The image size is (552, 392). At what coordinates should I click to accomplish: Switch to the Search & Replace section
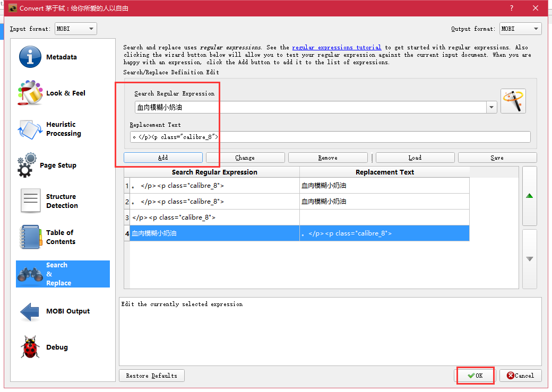pos(63,274)
